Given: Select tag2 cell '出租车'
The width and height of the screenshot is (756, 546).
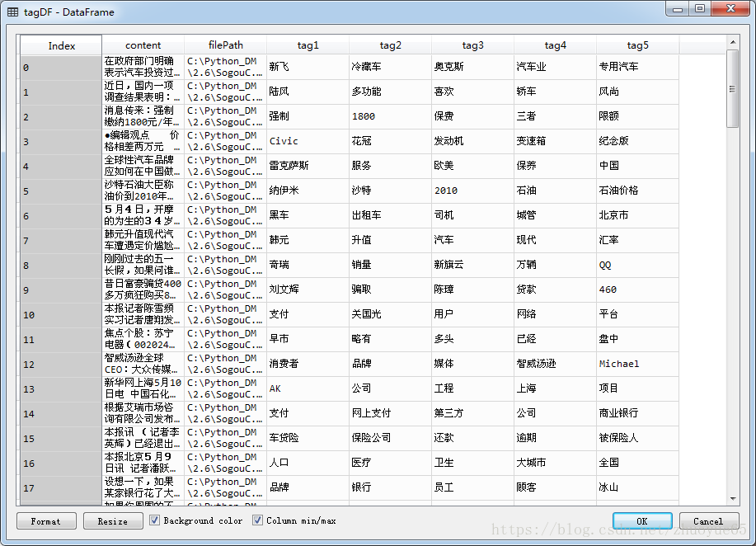Looking at the screenshot, I should tap(391, 215).
